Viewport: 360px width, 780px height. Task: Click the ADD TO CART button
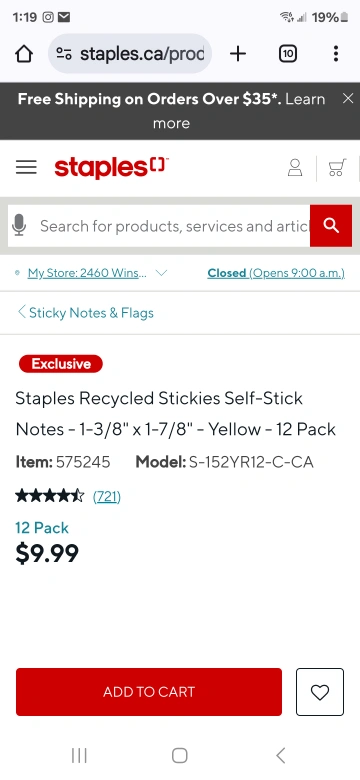coord(149,692)
